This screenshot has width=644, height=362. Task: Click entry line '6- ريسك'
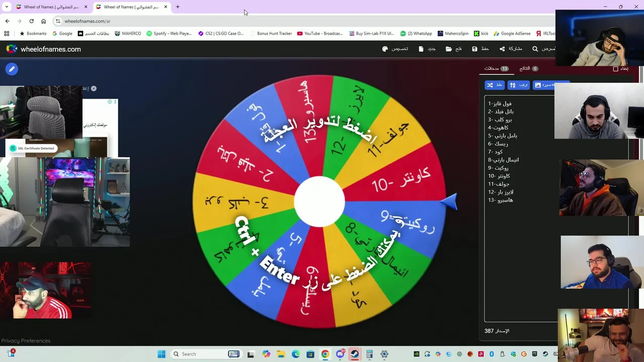[x=498, y=144]
